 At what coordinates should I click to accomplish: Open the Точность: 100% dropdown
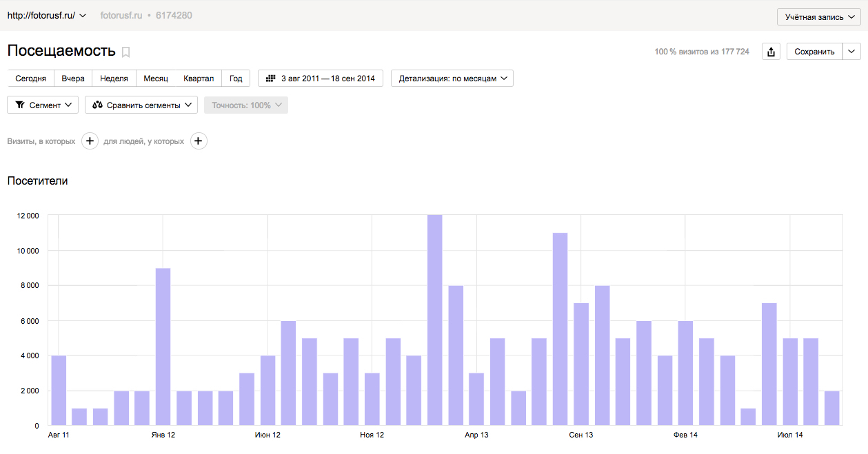[246, 105]
